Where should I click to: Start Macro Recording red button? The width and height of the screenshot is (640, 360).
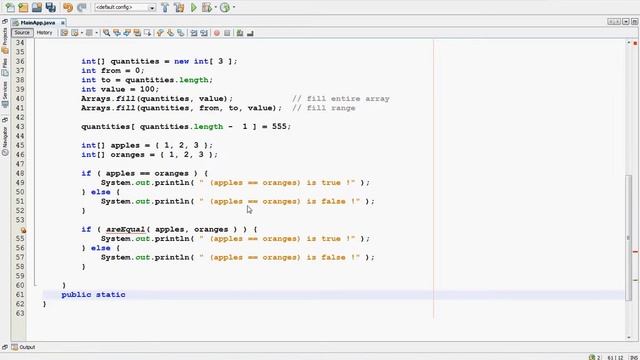[x=217, y=33]
